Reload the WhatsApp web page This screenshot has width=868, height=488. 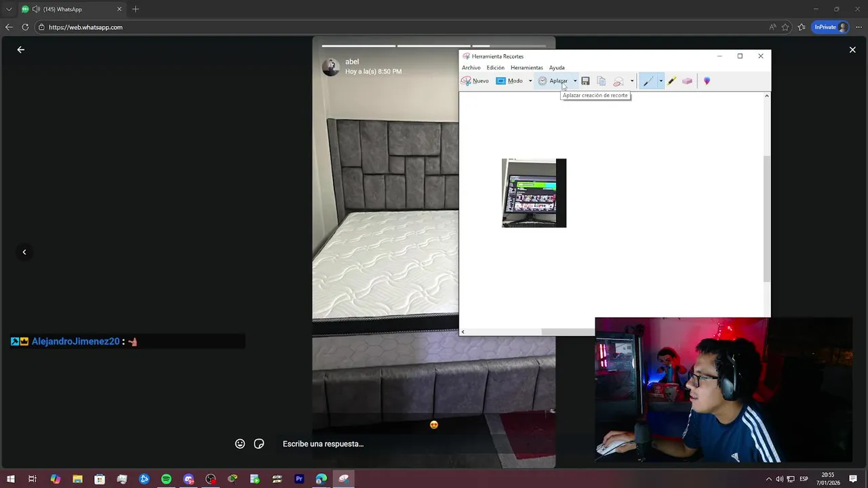pyautogui.click(x=25, y=27)
